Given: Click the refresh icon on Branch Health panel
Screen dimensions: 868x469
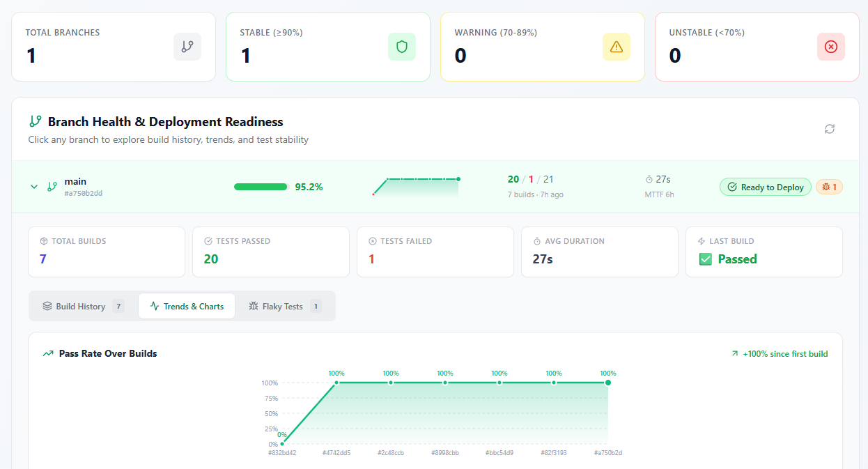Looking at the screenshot, I should (x=829, y=129).
